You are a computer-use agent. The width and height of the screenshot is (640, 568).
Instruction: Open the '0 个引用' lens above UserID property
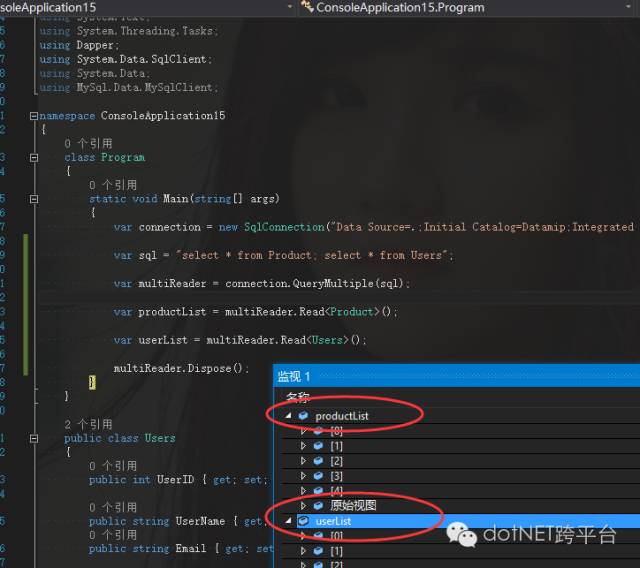click(x=113, y=466)
